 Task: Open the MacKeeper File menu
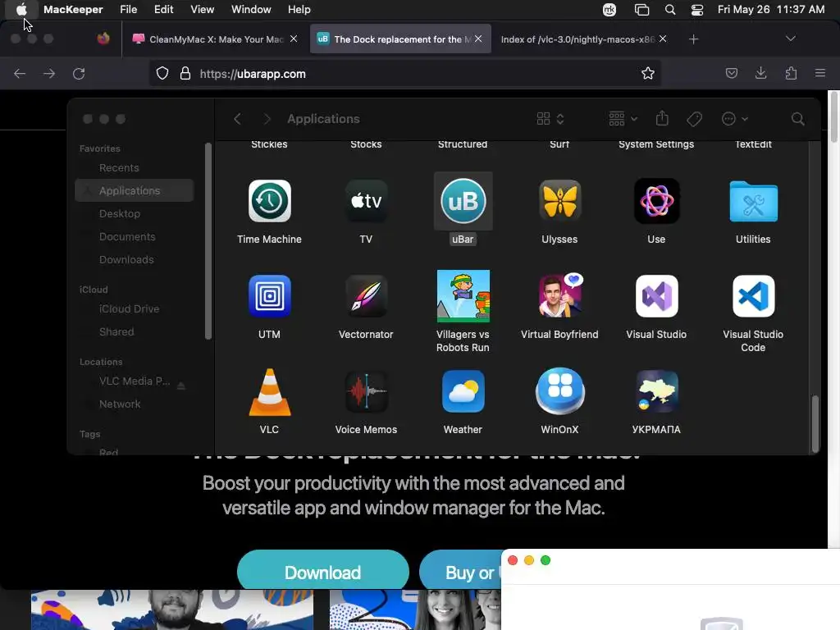click(129, 10)
